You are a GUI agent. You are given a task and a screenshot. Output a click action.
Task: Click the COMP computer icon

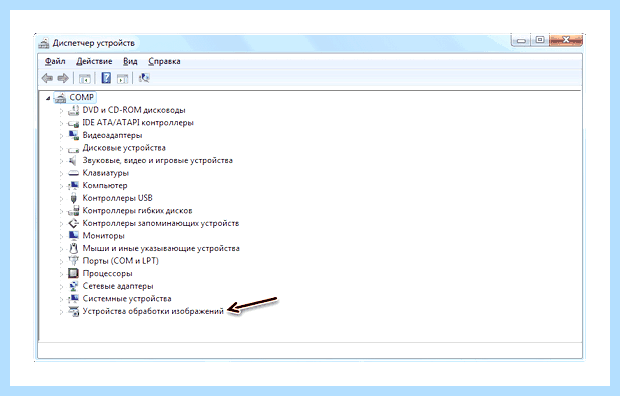tap(60, 97)
